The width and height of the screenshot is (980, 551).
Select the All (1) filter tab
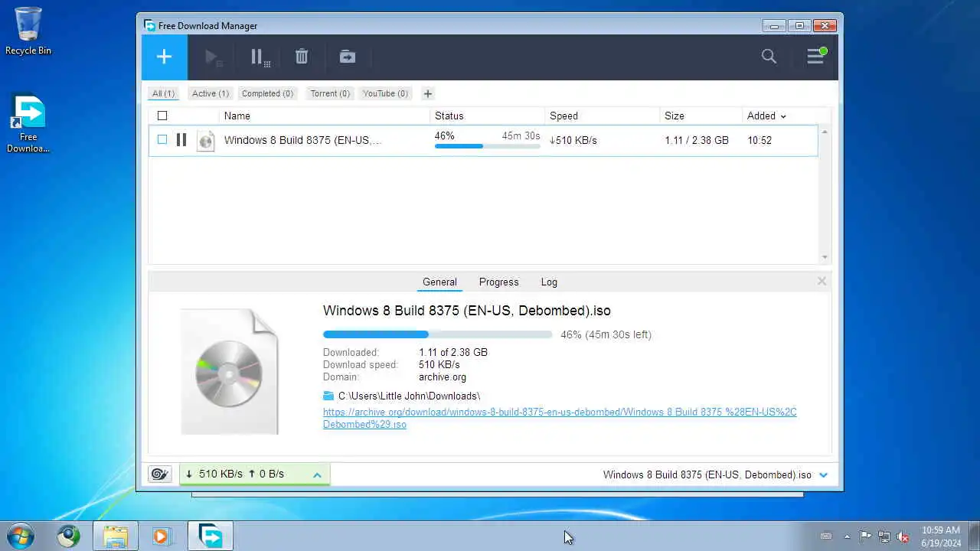click(163, 93)
